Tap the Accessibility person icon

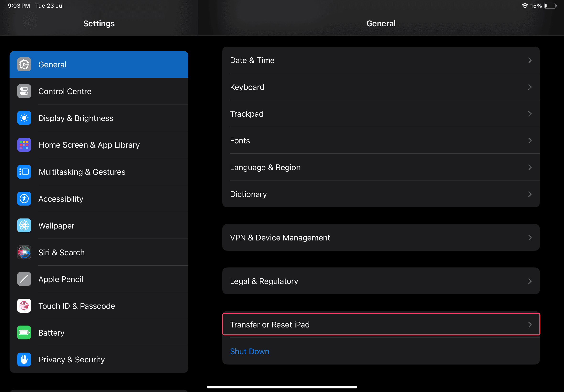(x=24, y=199)
